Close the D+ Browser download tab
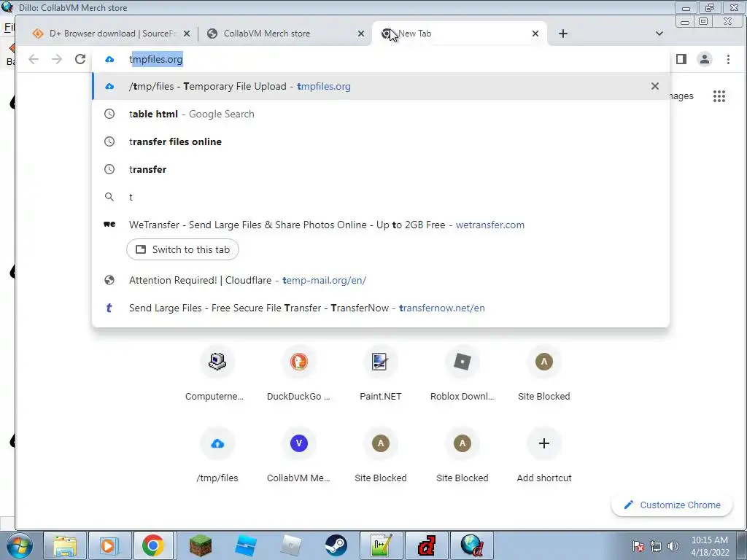 click(x=187, y=34)
